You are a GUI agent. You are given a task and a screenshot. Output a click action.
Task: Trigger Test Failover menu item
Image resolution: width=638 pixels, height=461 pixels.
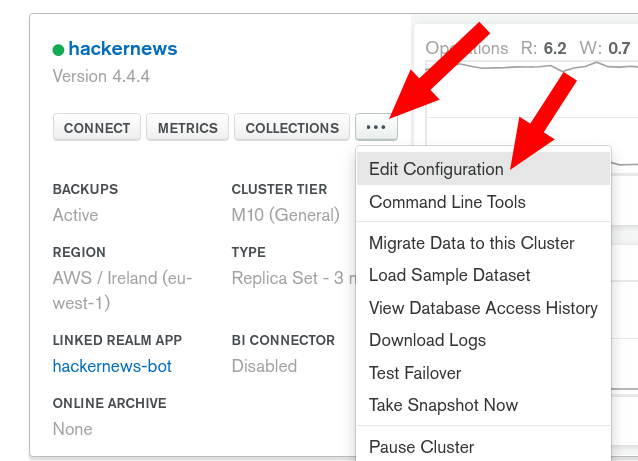point(415,373)
